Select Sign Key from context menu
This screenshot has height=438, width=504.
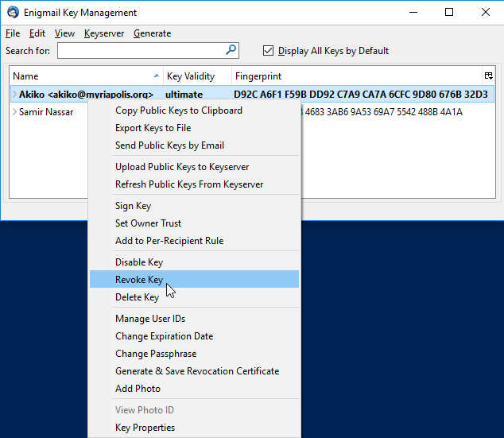(194, 206)
